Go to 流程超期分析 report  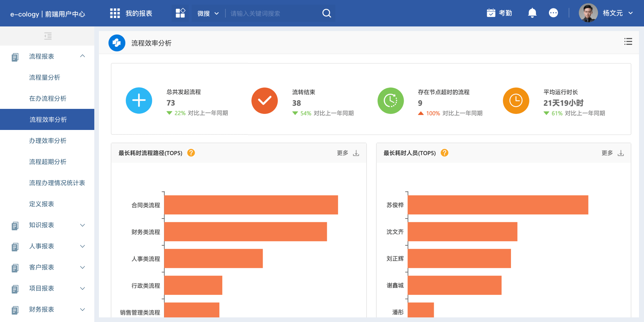click(x=48, y=162)
